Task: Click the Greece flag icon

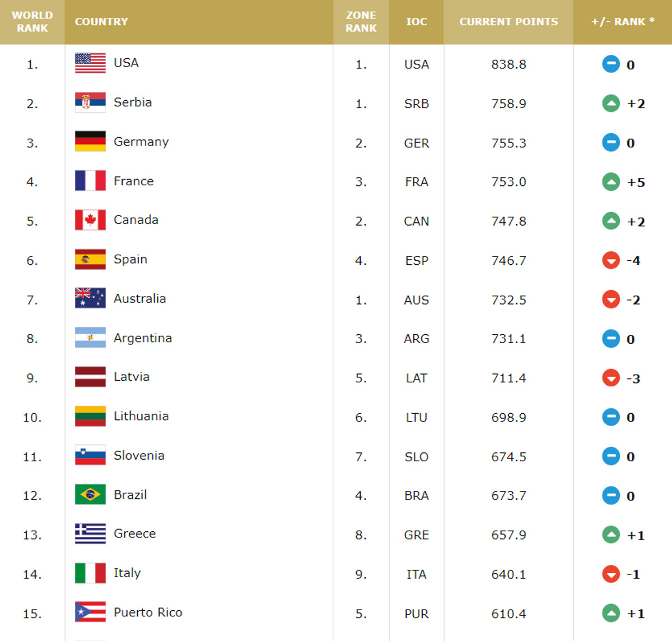Action: click(x=90, y=534)
